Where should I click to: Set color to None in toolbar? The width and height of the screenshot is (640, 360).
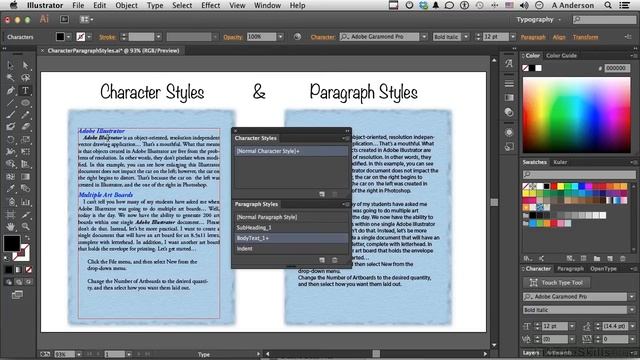pos(29,270)
